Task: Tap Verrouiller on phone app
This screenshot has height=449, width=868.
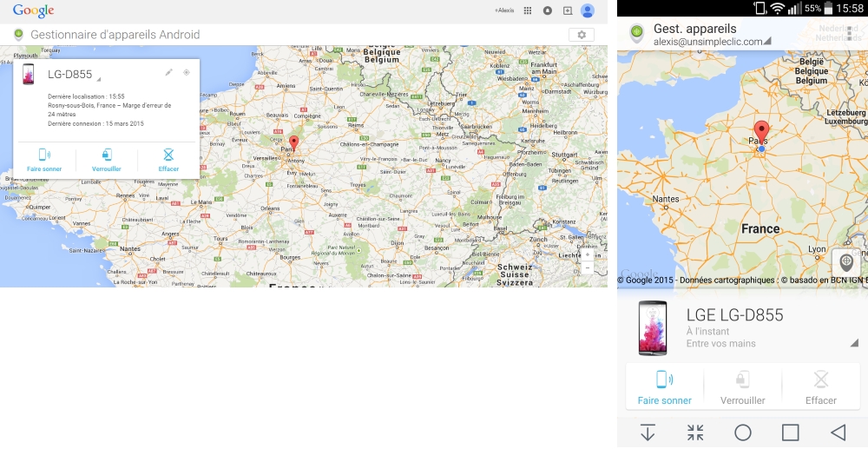Action: click(742, 387)
